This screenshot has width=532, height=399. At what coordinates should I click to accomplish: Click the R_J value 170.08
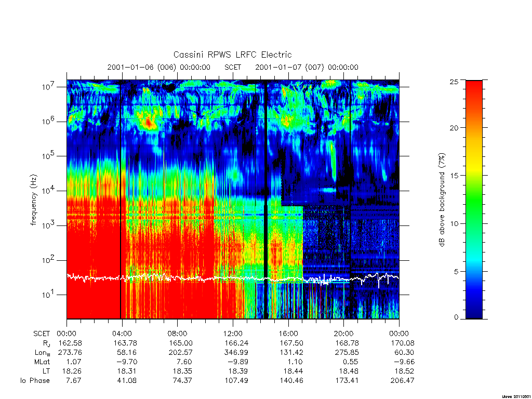coord(403,343)
